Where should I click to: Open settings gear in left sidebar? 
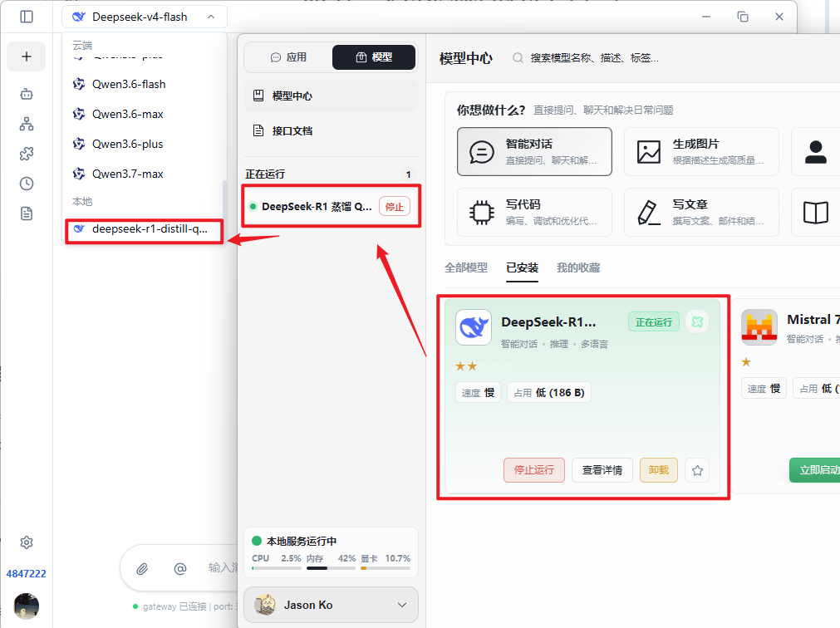[27, 542]
